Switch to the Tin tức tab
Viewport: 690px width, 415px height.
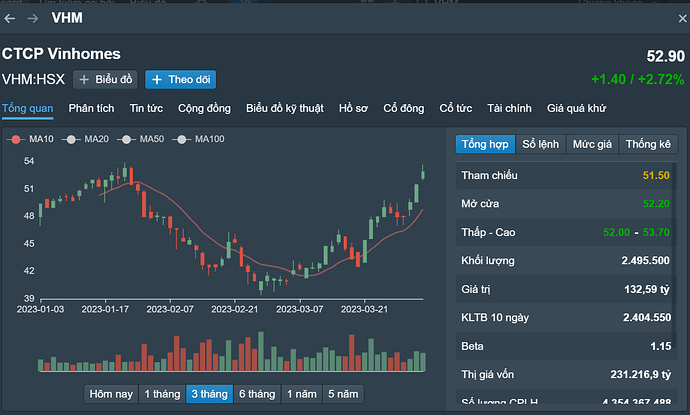coord(147,108)
